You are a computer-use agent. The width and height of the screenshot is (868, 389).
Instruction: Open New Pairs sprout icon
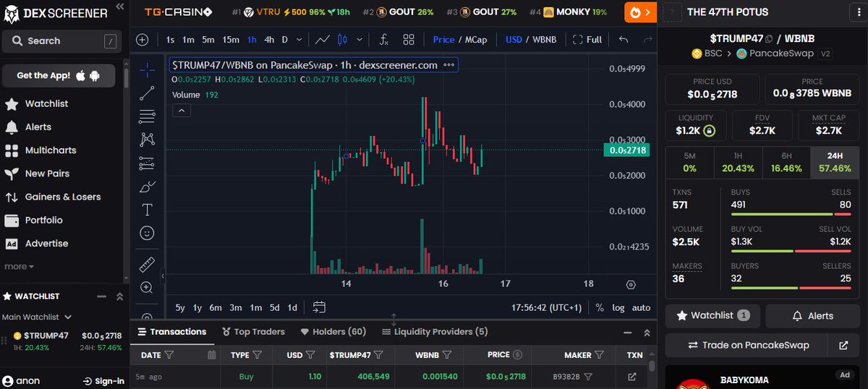click(x=12, y=174)
